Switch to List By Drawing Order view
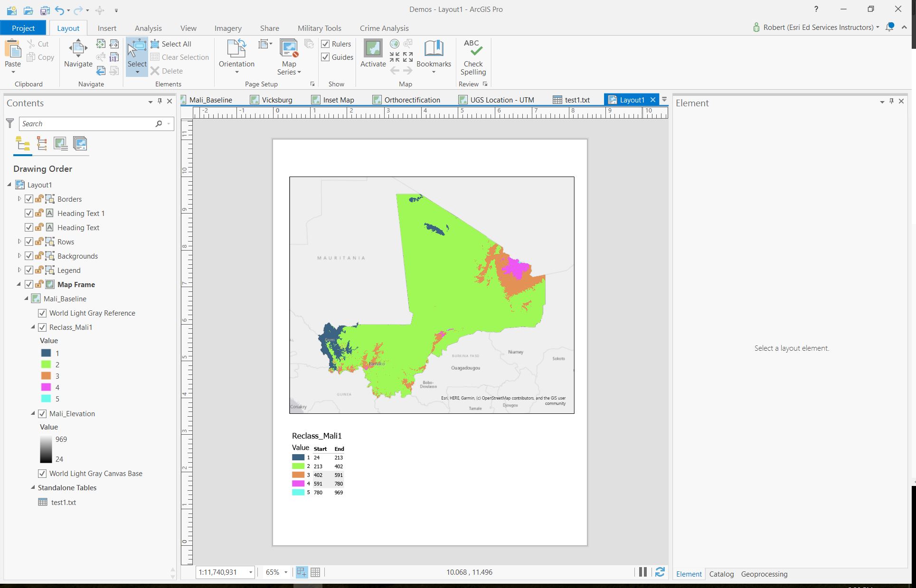The image size is (916, 588). pos(22,144)
